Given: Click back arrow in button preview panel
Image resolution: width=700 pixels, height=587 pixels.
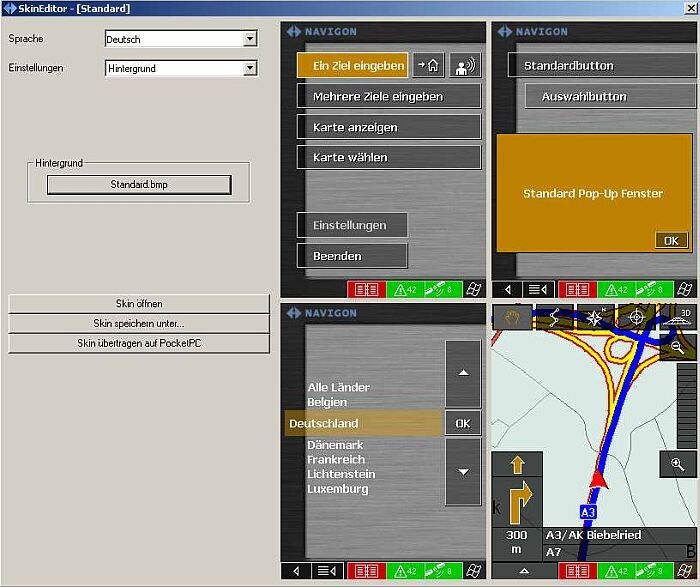Looking at the screenshot, I should tap(508, 290).
